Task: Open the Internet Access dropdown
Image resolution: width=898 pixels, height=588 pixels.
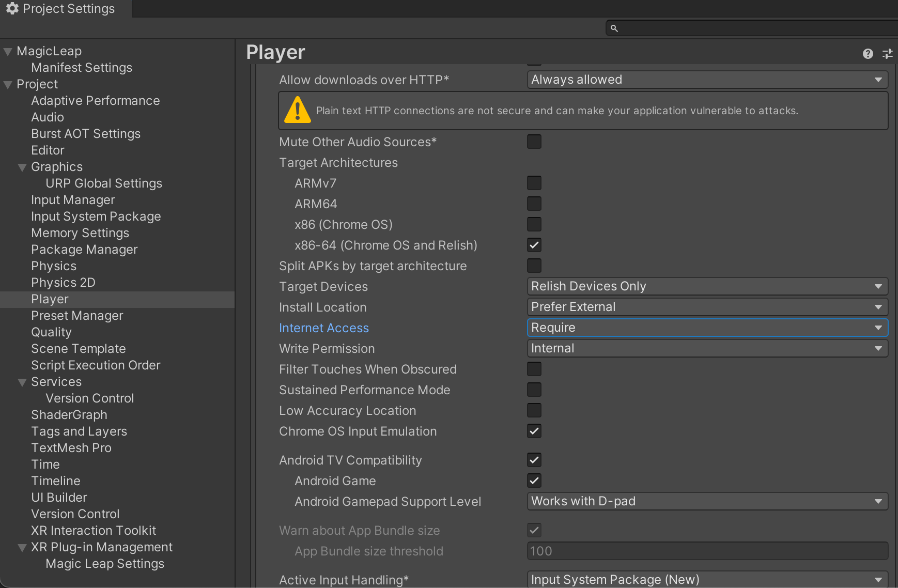Action: (706, 327)
